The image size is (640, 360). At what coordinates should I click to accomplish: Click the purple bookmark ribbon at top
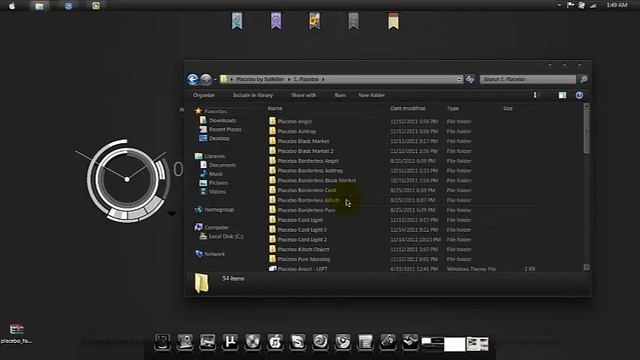(x=276, y=21)
